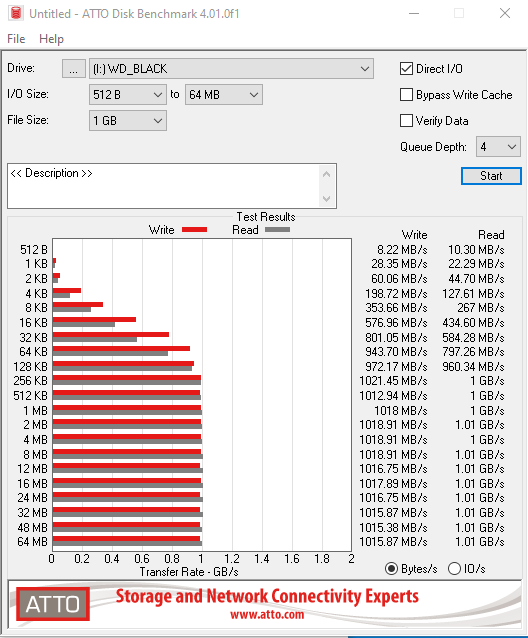The height and width of the screenshot is (638, 528).
Task: Click the gray Read legend swatch
Action: tap(277, 230)
